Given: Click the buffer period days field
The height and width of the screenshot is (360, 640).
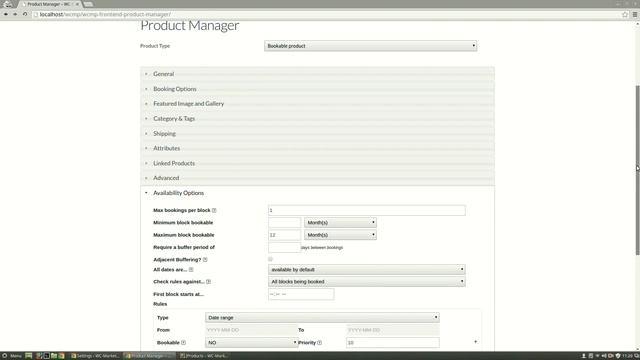Looking at the screenshot, I should [284, 247].
